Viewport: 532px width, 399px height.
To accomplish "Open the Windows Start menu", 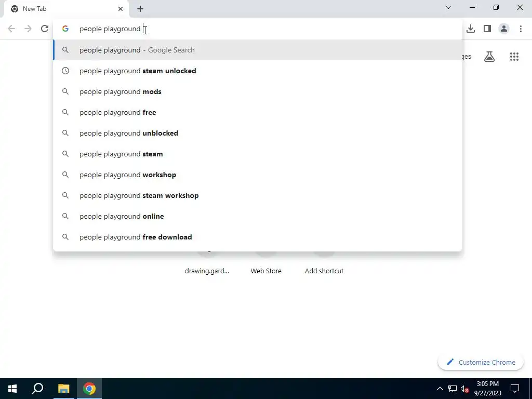I will 12,389.
